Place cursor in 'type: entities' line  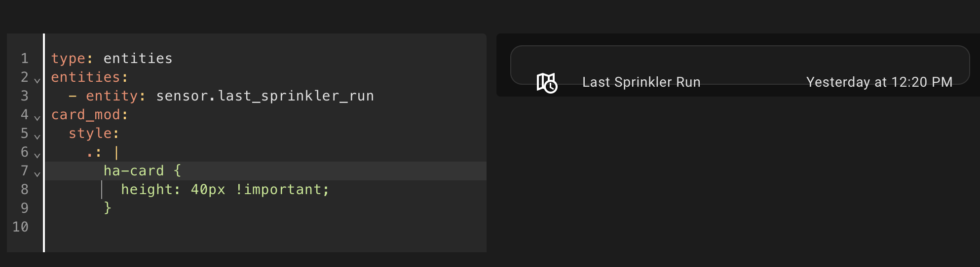tap(138, 59)
